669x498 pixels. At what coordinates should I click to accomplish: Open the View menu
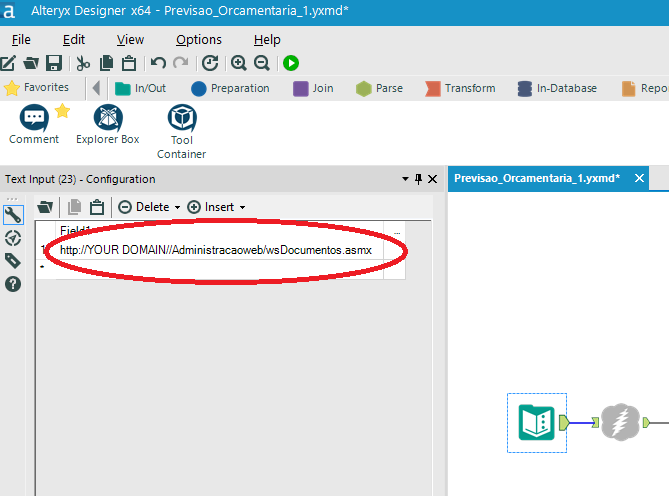[130, 40]
